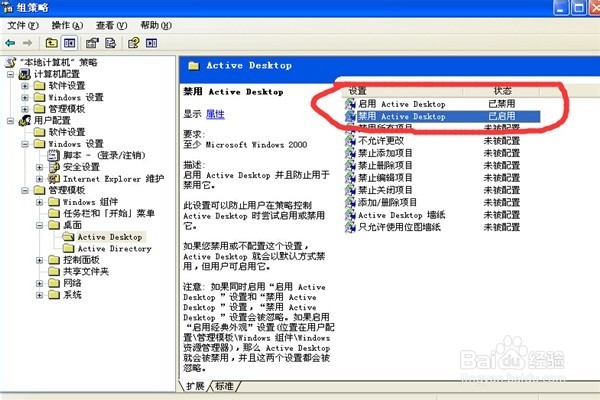The image size is (600, 400).
Task: Click the folder icon of Active Directory in the tree
Action: pos(68,248)
